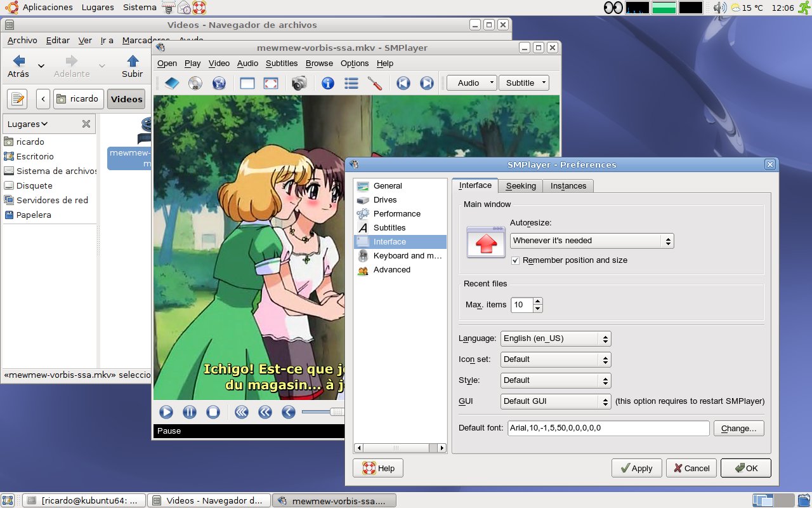The width and height of the screenshot is (812, 508).
Task: Click the Open file icon in SMPlayer toolbar
Action: click(x=172, y=83)
